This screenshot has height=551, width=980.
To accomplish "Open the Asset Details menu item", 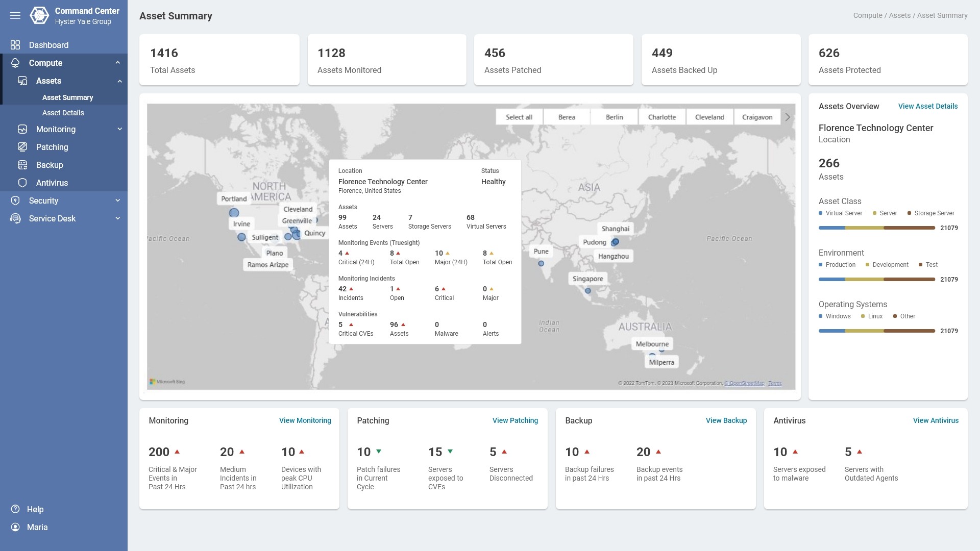I will coord(63,113).
